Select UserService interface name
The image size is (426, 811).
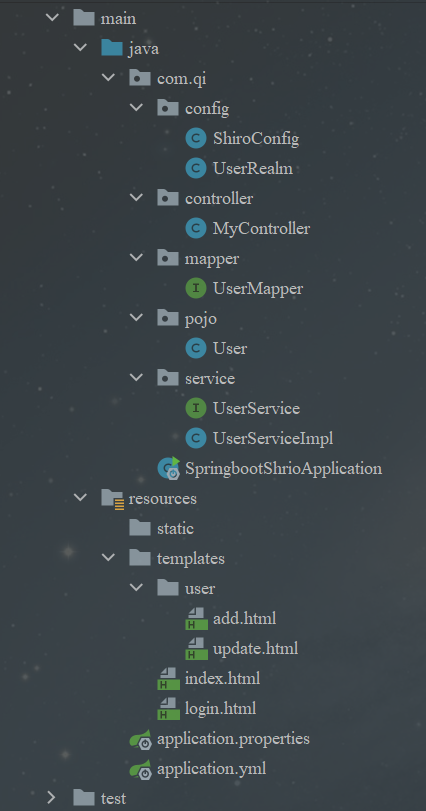[256, 409]
